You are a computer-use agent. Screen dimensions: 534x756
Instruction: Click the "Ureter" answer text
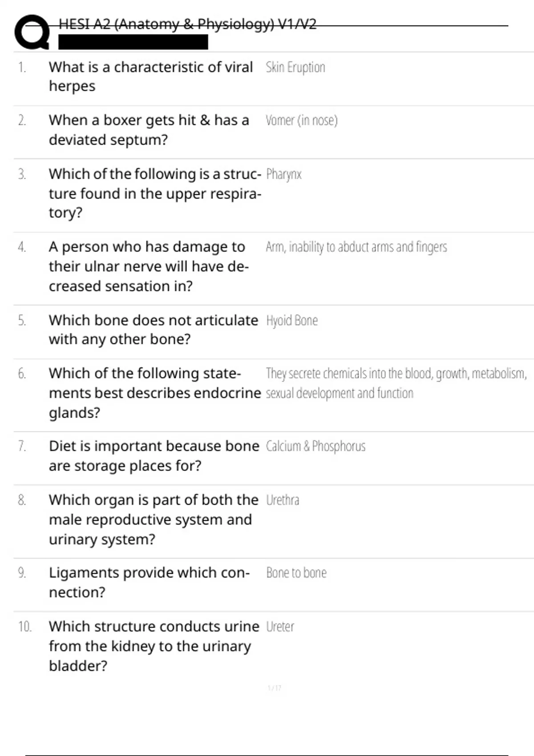point(280,627)
